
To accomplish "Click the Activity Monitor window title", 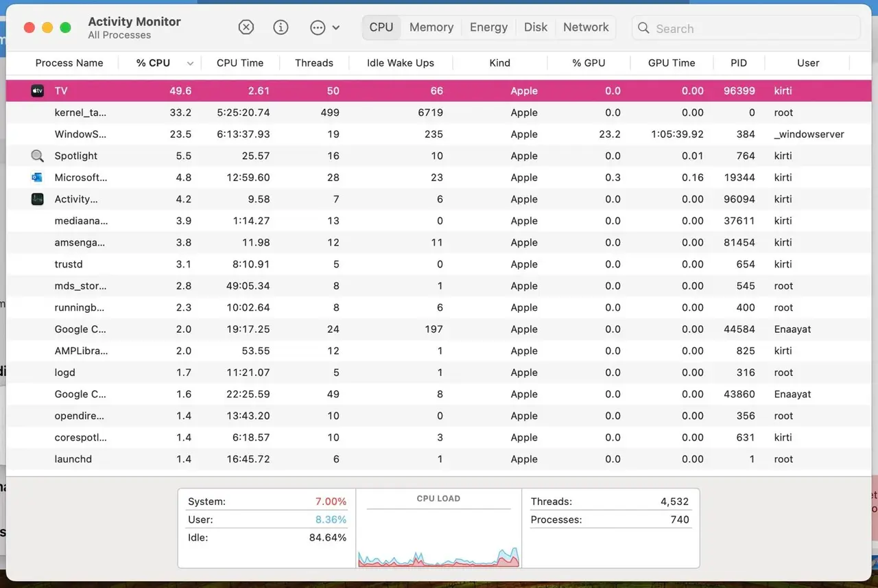I will click(x=134, y=21).
